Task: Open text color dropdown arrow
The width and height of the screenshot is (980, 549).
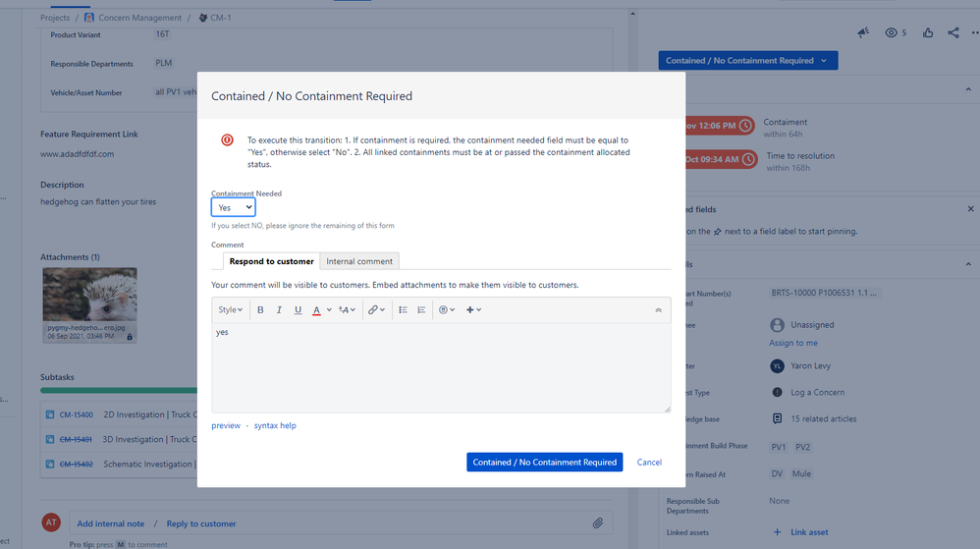Action: coord(329,309)
